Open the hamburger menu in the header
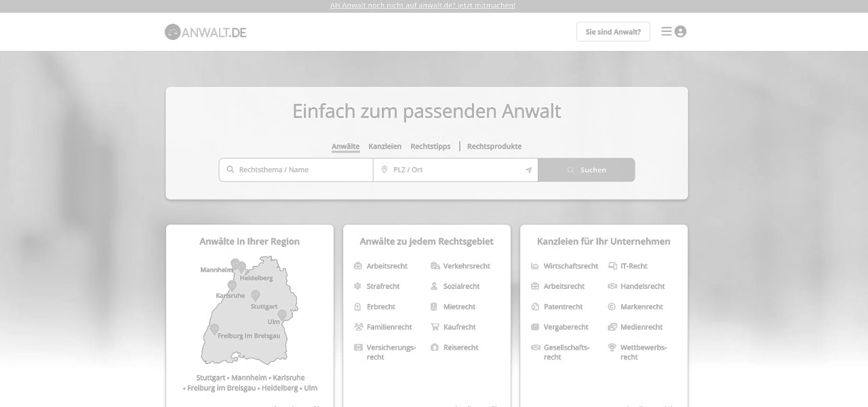The width and height of the screenshot is (868, 407). pos(667,31)
